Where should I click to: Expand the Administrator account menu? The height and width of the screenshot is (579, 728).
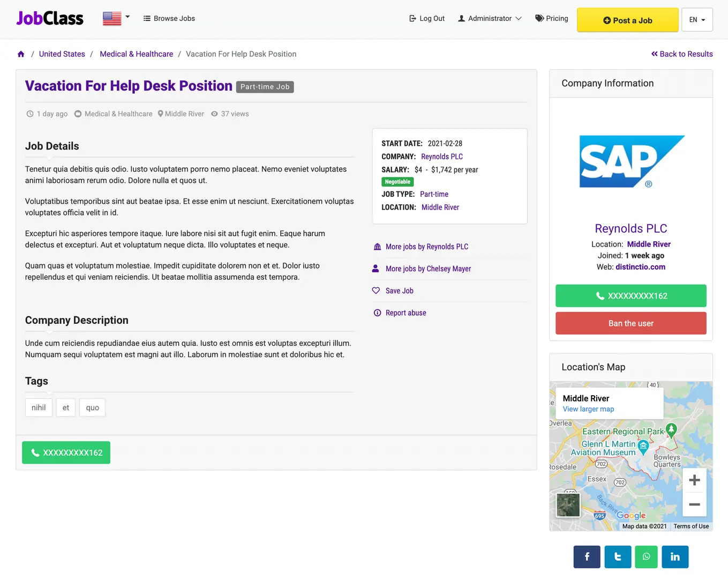click(490, 18)
